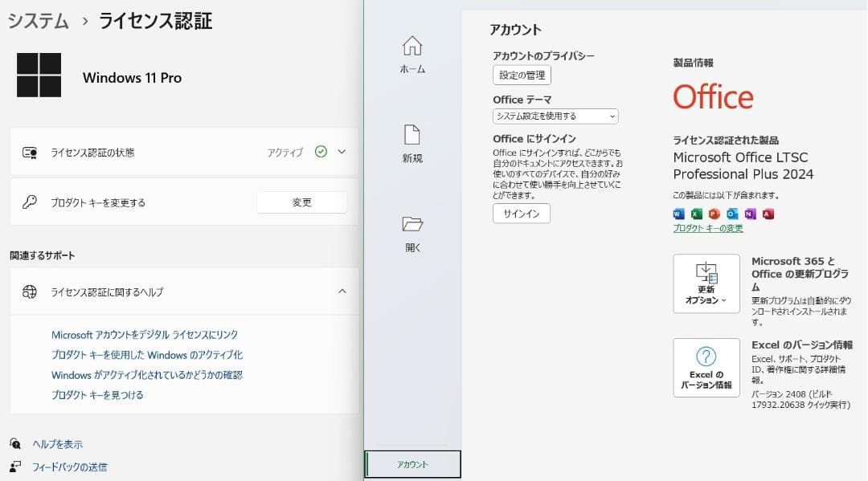
Task: Click the globe icon beside ライセンス認証に関するヘルプ
Action: (30, 291)
